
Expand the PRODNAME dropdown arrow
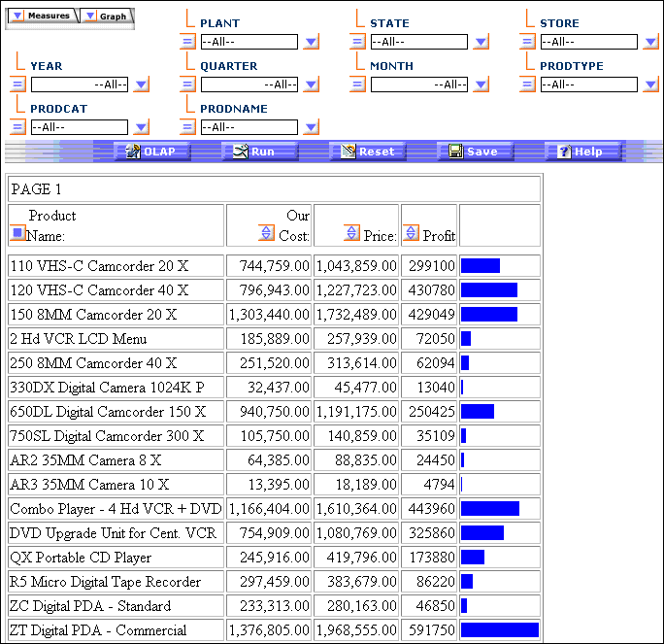[311, 127]
